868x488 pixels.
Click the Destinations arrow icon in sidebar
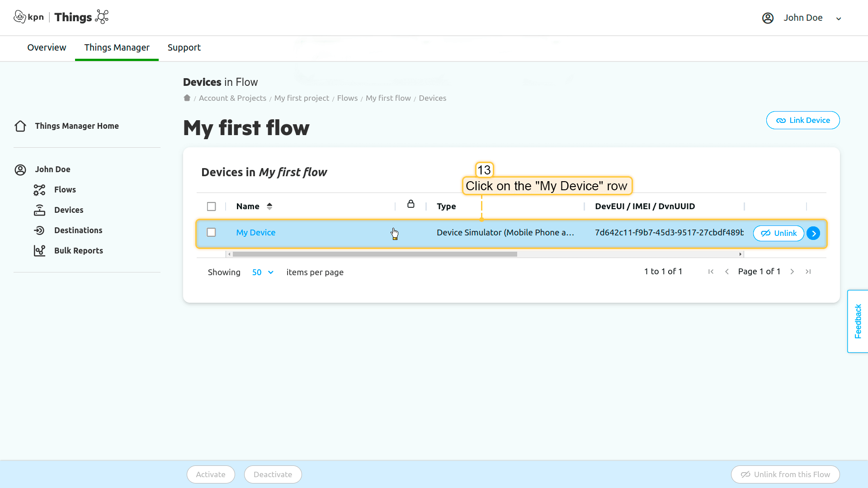pos(39,230)
